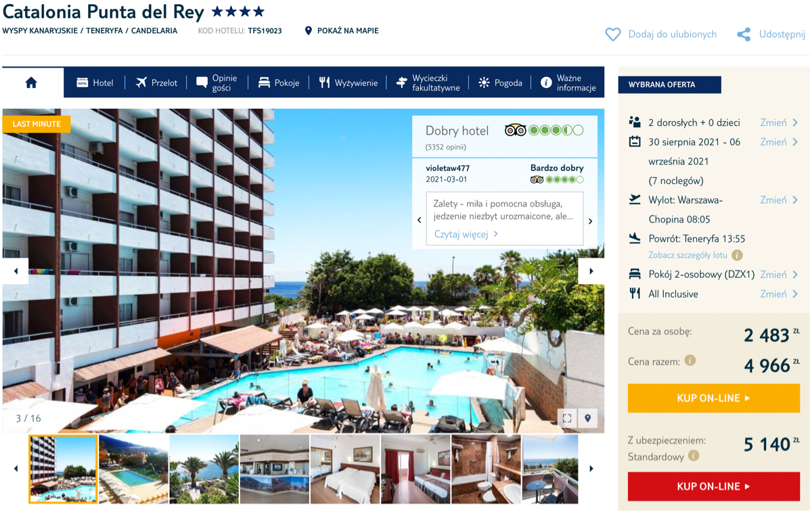Show next photo in main gallery
The width and height of the screenshot is (812, 514).
[591, 271]
